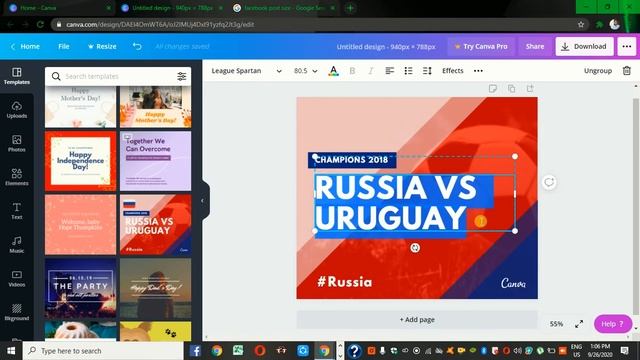Viewport: 640px width, 360px height.
Task: Open the Windows Start menu
Action: (x=11, y=351)
